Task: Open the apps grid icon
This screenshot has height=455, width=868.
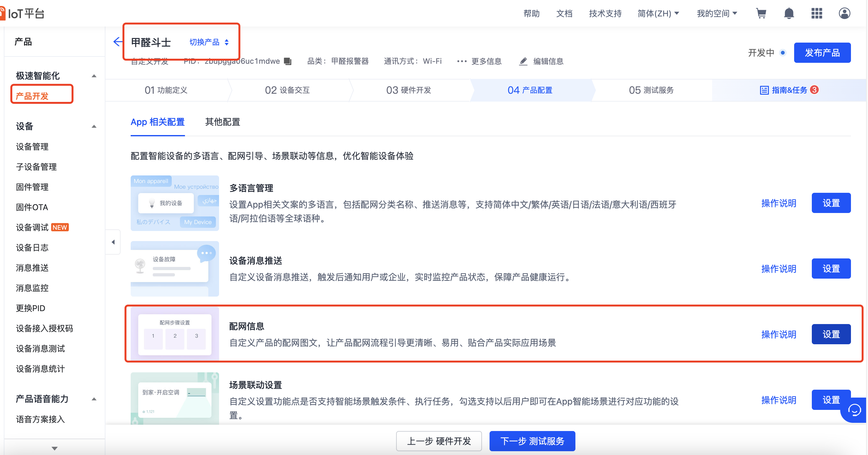Action: (817, 14)
